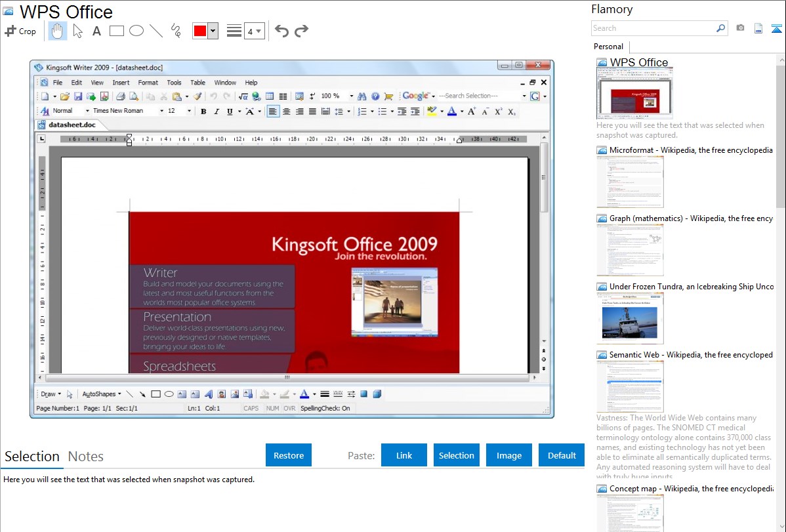Toggle center text alignment in Writer
The width and height of the screenshot is (786, 532).
click(x=286, y=112)
